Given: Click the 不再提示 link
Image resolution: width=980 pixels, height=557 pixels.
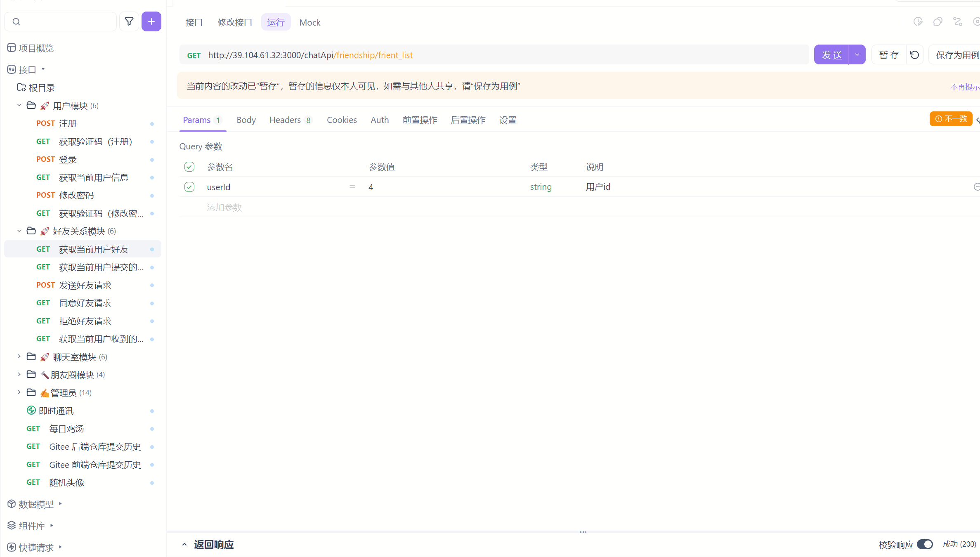Looking at the screenshot, I should (965, 87).
